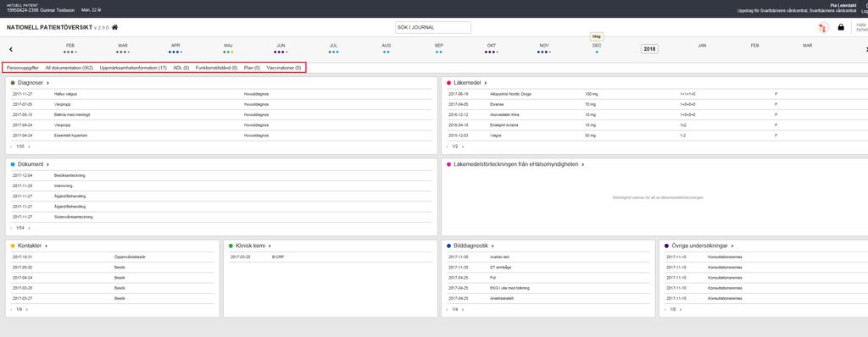The width and height of the screenshot is (868, 337).
Task: Select the Plan (0) tab
Action: pos(252,68)
